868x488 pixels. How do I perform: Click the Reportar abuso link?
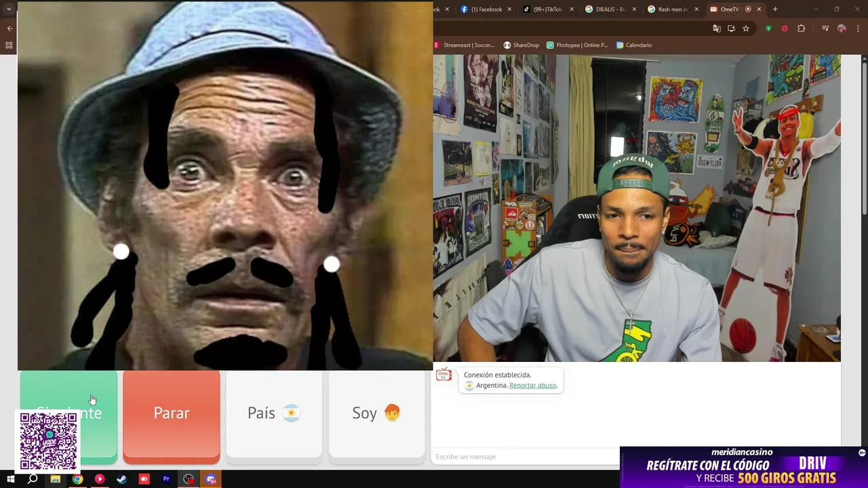coord(533,386)
